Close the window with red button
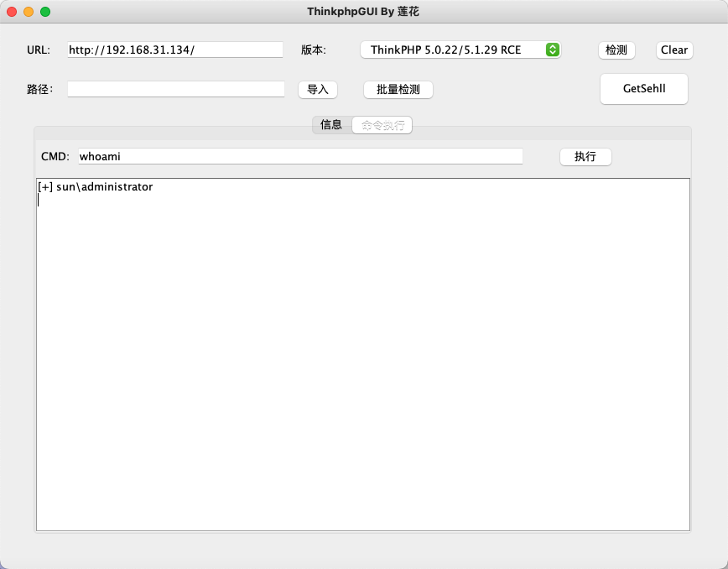Screen dimensions: 728x569 coord(12,12)
